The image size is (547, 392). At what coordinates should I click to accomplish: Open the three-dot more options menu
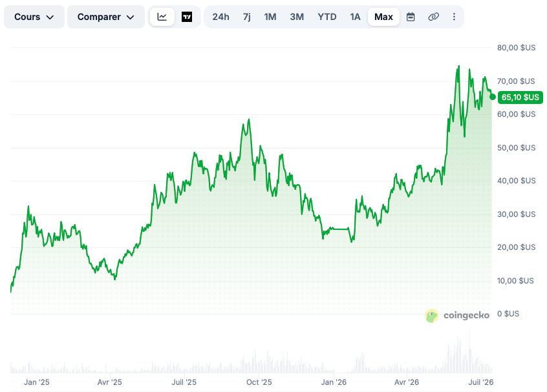coord(454,17)
